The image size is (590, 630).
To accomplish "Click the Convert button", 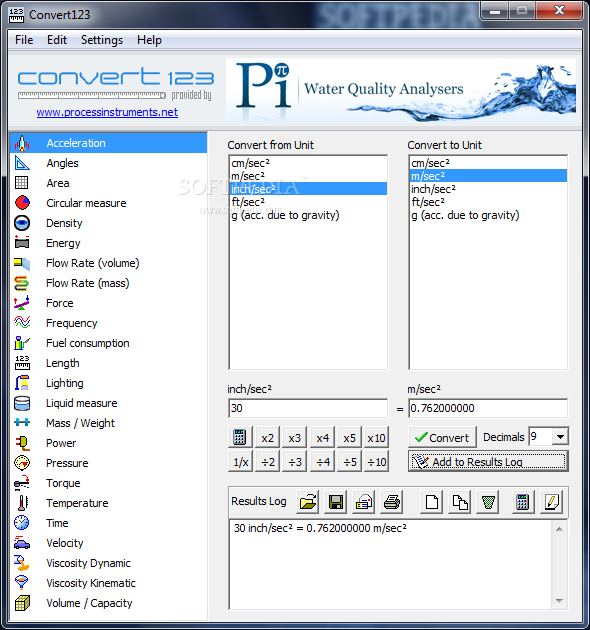I will [442, 437].
